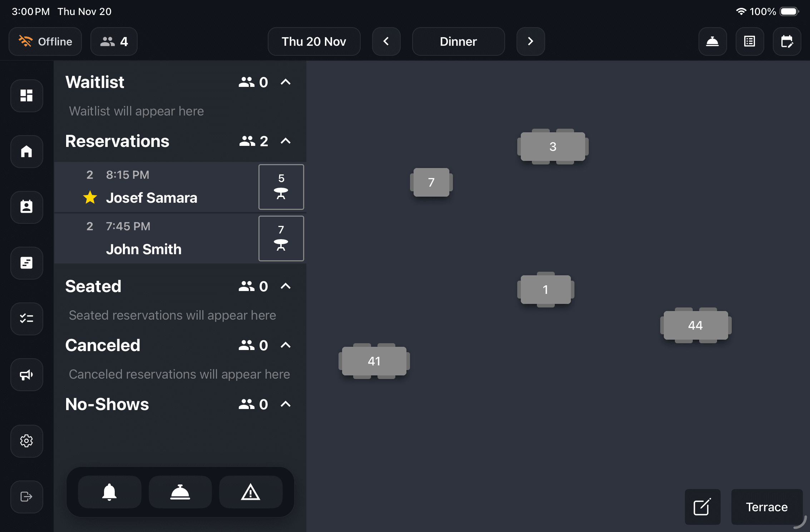Select table 1 on floor plan
This screenshot has height=532, width=810.
point(545,290)
